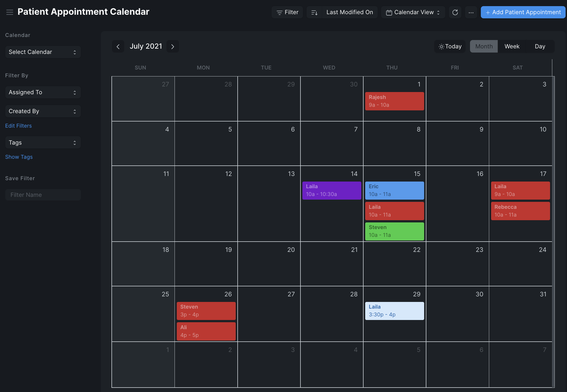Open the Edit Filters link
Image resolution: width=567 pixels, height=392 pixels.
coord(18,126)
